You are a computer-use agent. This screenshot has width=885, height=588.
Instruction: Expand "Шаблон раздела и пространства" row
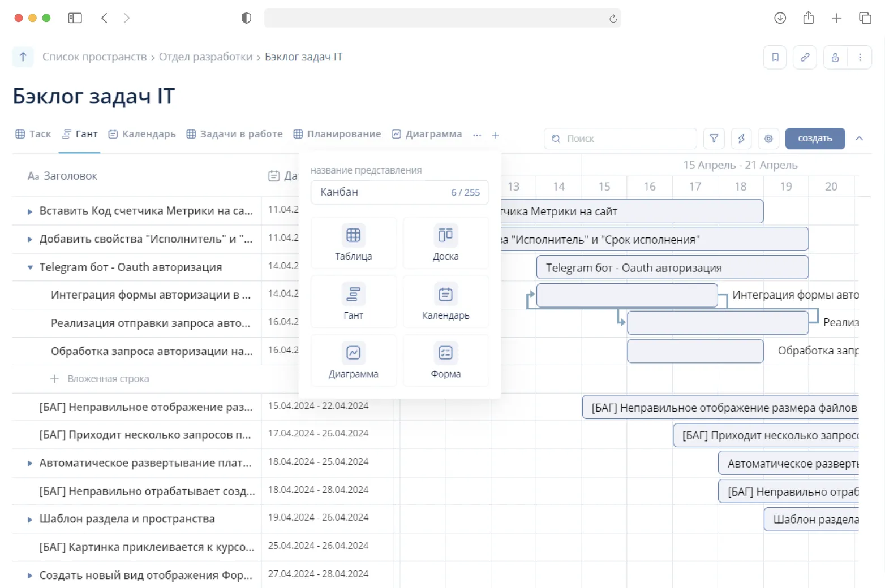coord(30,520)
